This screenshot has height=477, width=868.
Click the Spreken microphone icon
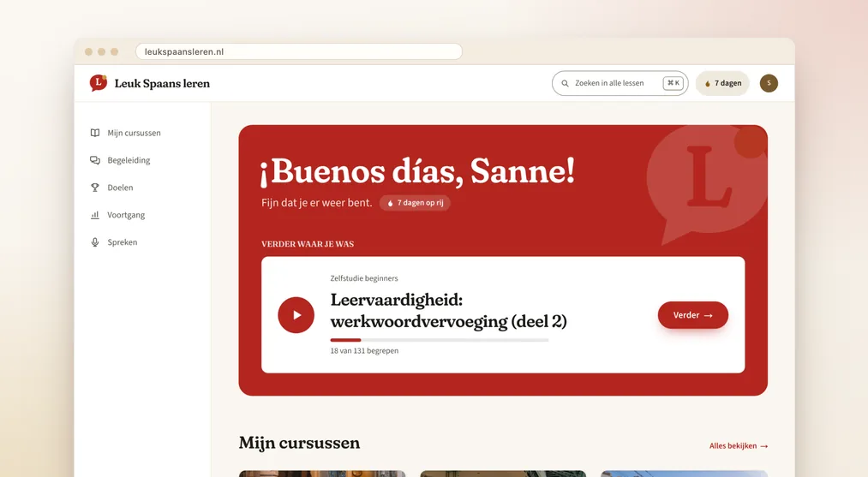click(95, 241)
